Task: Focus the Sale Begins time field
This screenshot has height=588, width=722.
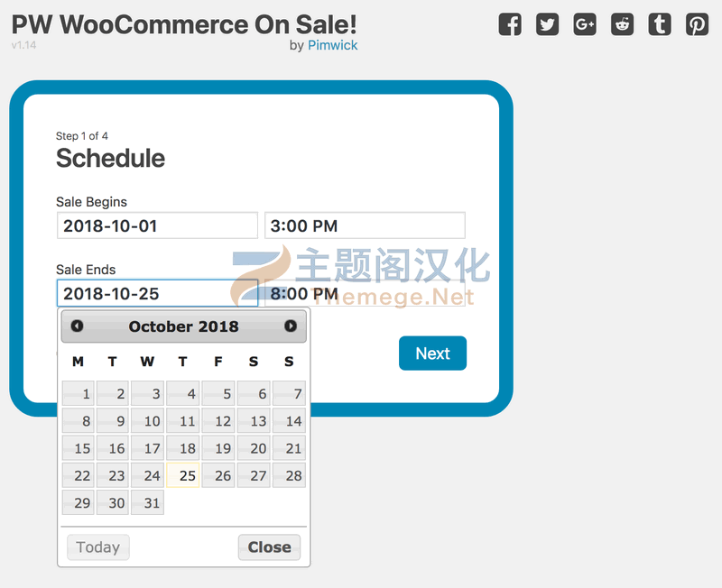Action: [365, 225]
